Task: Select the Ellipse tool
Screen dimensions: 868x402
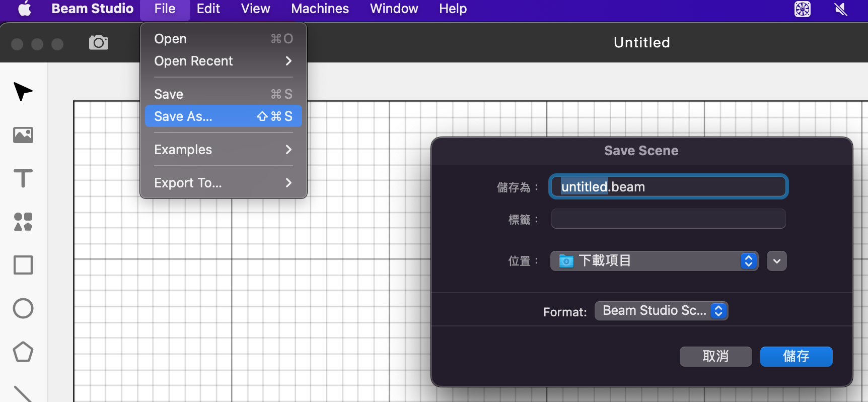Action: click(23, 308)
